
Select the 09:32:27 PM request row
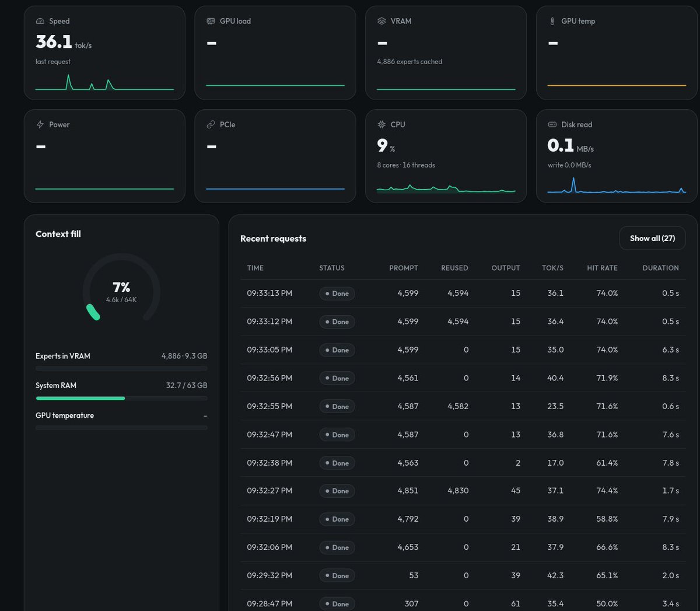tap(463, 491)
